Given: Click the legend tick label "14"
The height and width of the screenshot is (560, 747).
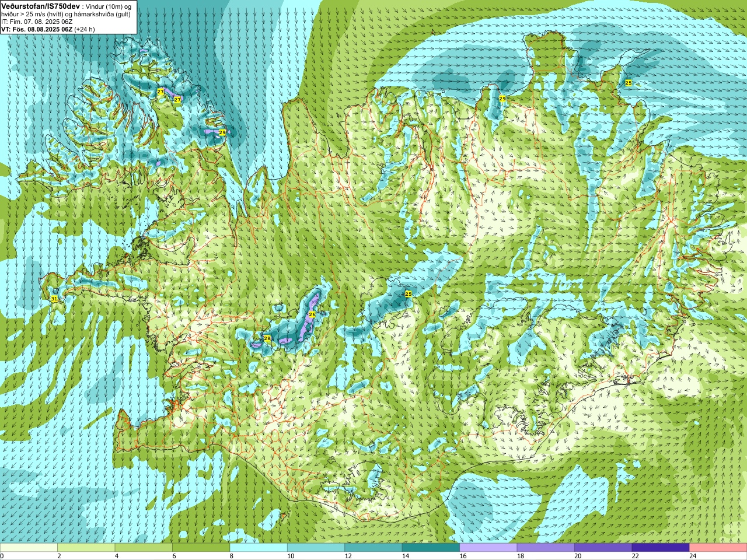Looking at the screenshot, I should [x=406, y=556].
